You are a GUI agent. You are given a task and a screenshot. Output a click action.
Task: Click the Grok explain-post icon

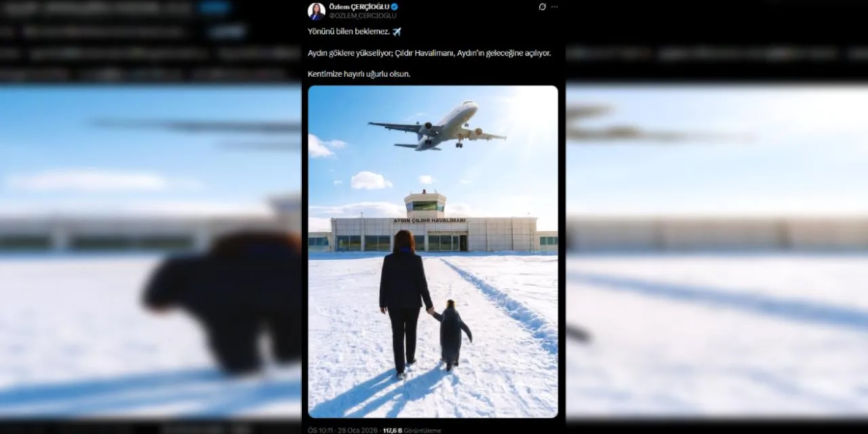pos(542,7)
